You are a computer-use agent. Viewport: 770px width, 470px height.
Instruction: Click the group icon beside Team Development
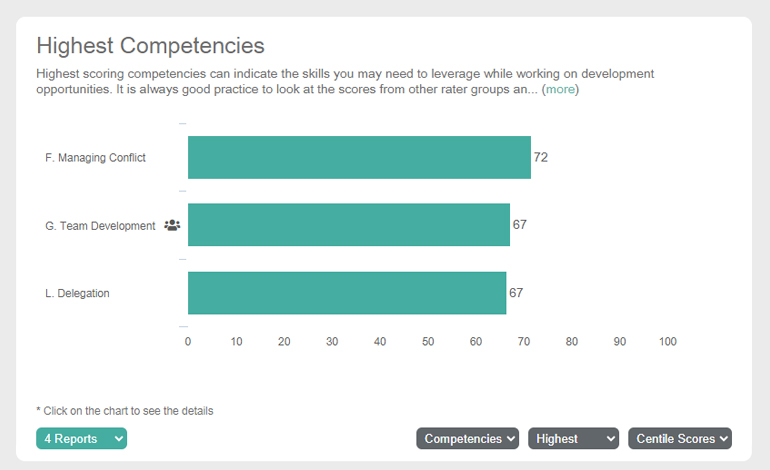172,225
